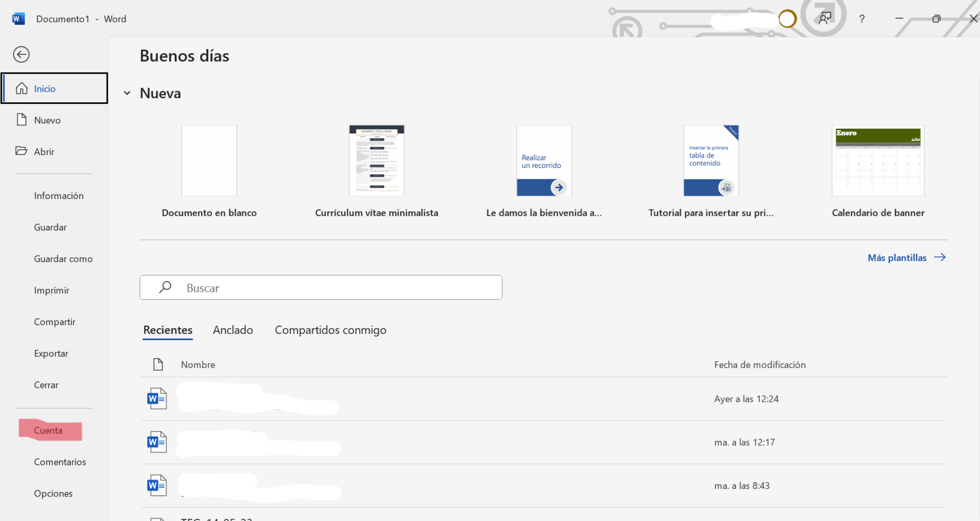Click the back arrow to return to the document
The height and width of the screenshot is (521, 980).
click(21, 54)
